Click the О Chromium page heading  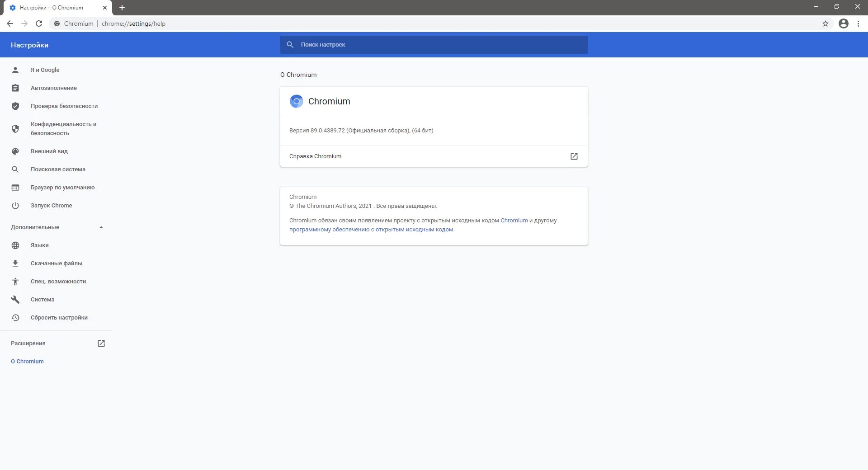pyautogui.click(x=298, y=75)
